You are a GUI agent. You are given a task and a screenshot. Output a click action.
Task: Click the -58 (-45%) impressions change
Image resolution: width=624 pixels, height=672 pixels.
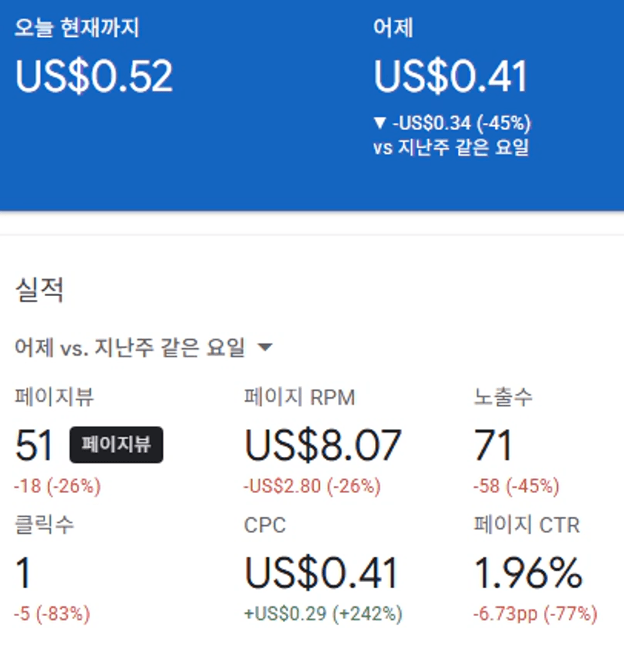(516, 486)
